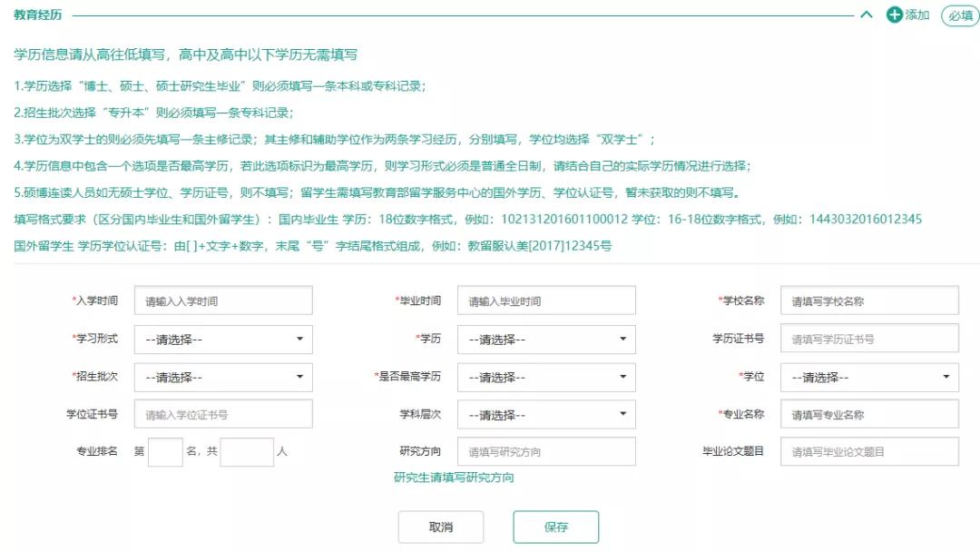
Task: Click the 学历证书号 text box
Action: [869, 339]
